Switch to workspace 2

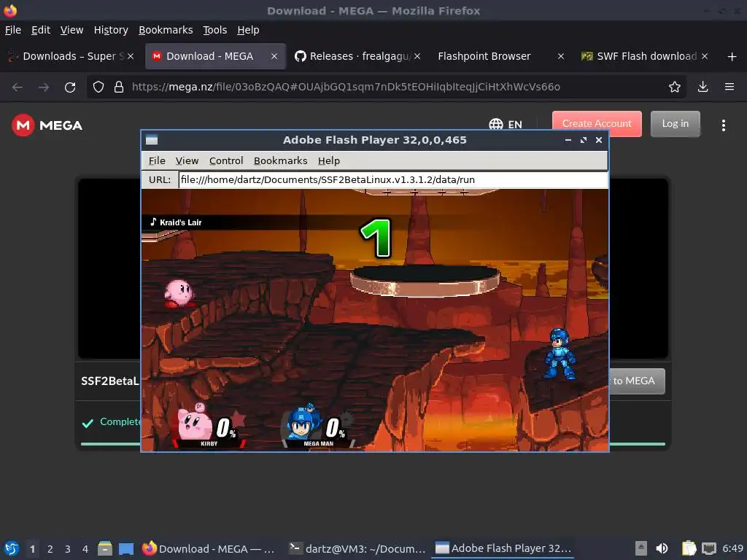[x=50, y=548]
